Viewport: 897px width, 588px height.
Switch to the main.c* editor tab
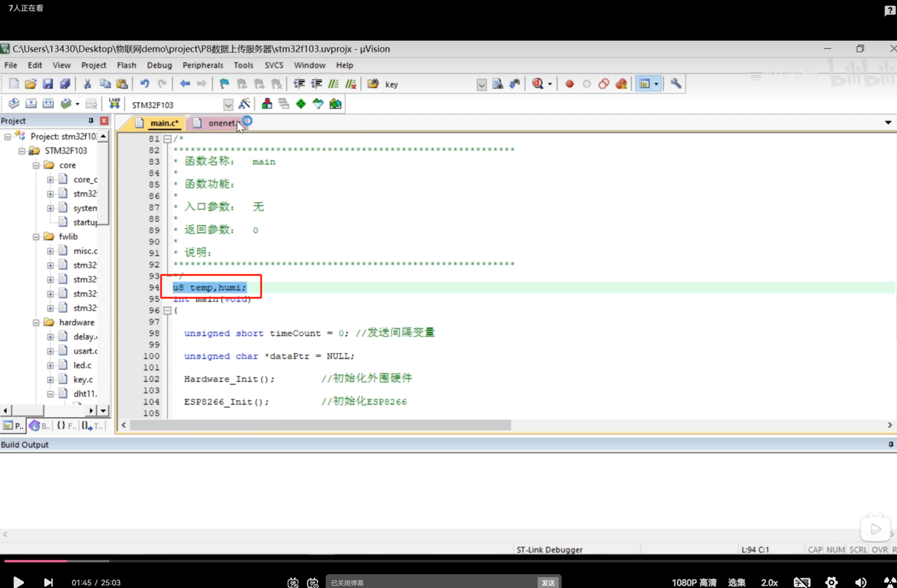pyautogui.click(x=157, y=123)
